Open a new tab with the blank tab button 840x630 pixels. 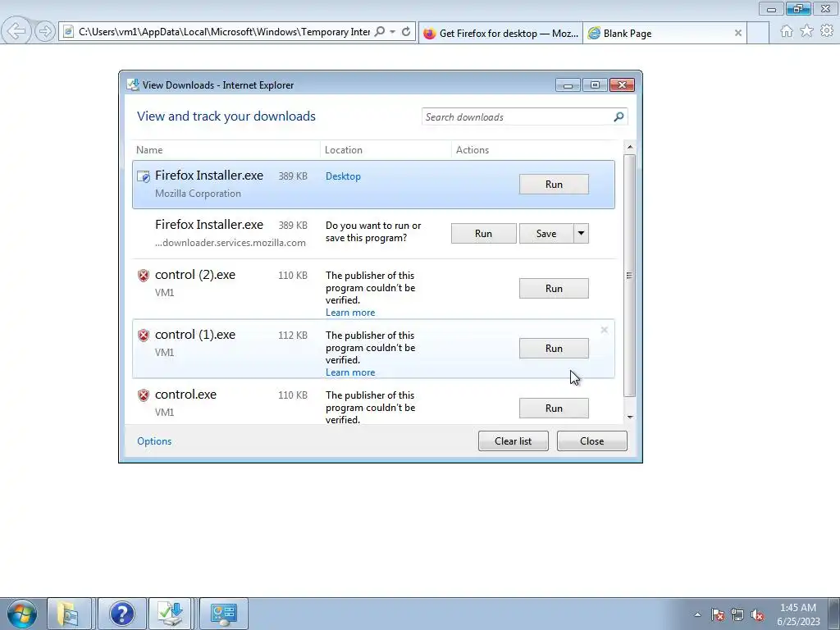click(758, 33)
